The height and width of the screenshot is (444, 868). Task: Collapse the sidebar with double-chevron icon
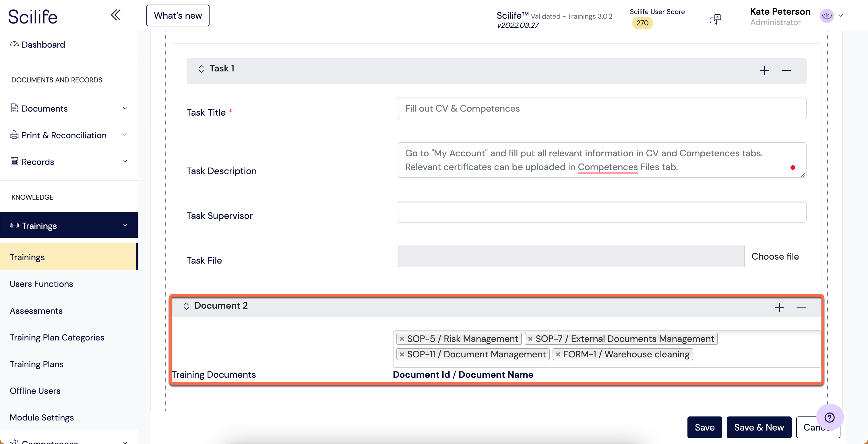tap(116, 15)
